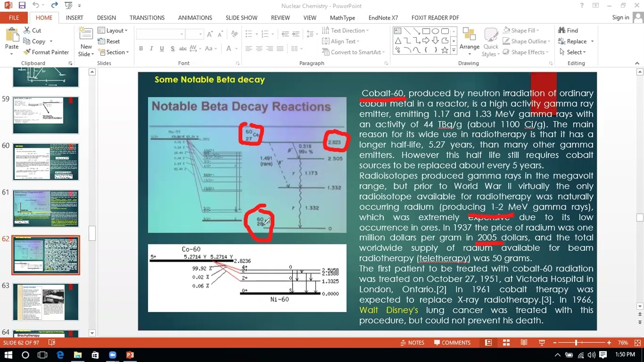This screenshot has height=362, width=644.
Task: Open the Replace command
Action: coord(573,41)
